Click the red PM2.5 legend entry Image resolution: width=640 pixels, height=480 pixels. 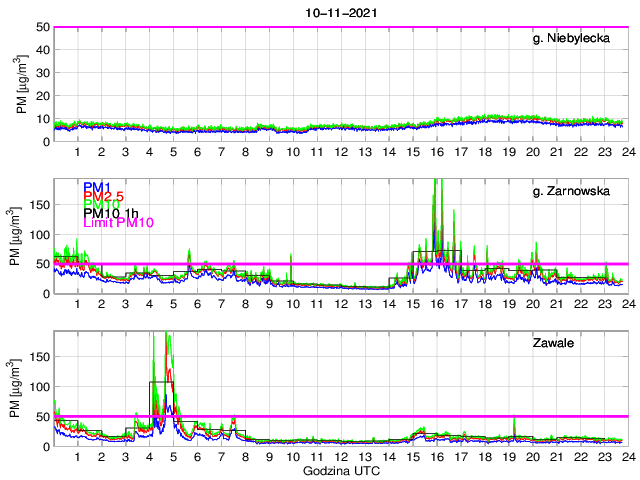(105, 196)
